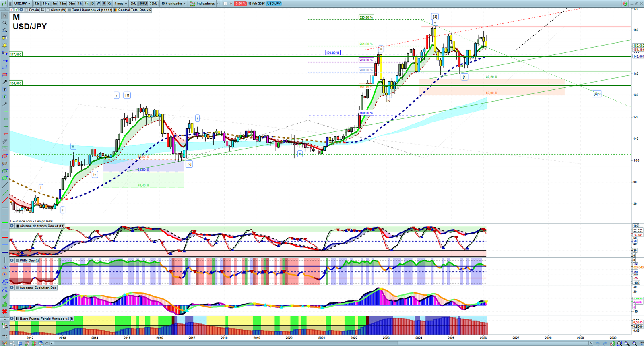Select the pointer arrow tool

point(4,16)
